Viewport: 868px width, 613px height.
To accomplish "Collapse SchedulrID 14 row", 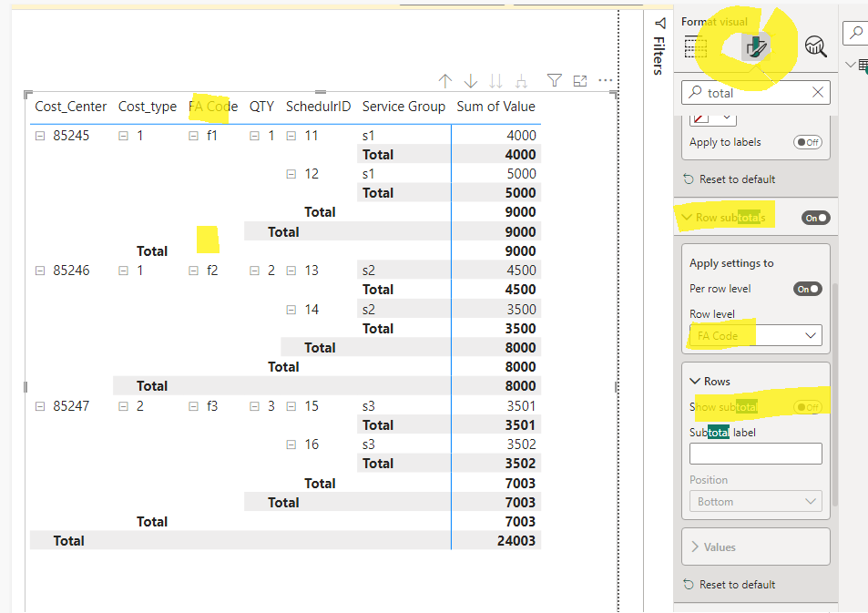I will point(291,310).
